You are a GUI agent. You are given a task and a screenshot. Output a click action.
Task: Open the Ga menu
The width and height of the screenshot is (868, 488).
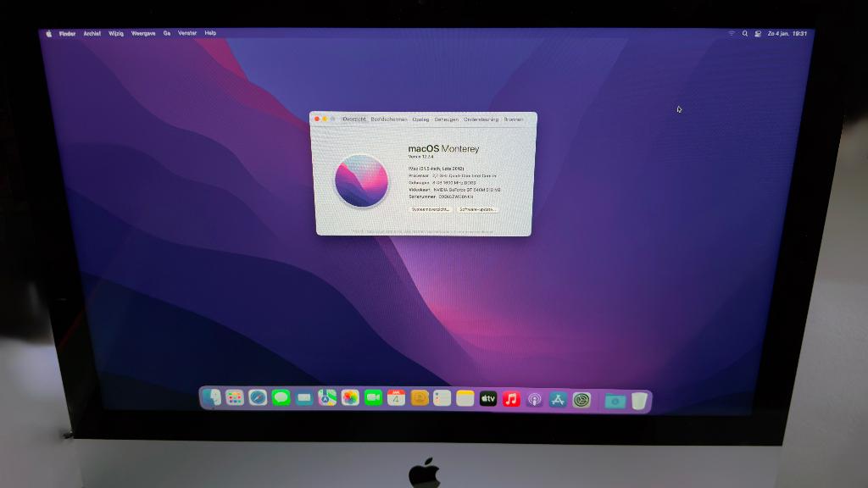click(167, 33)
